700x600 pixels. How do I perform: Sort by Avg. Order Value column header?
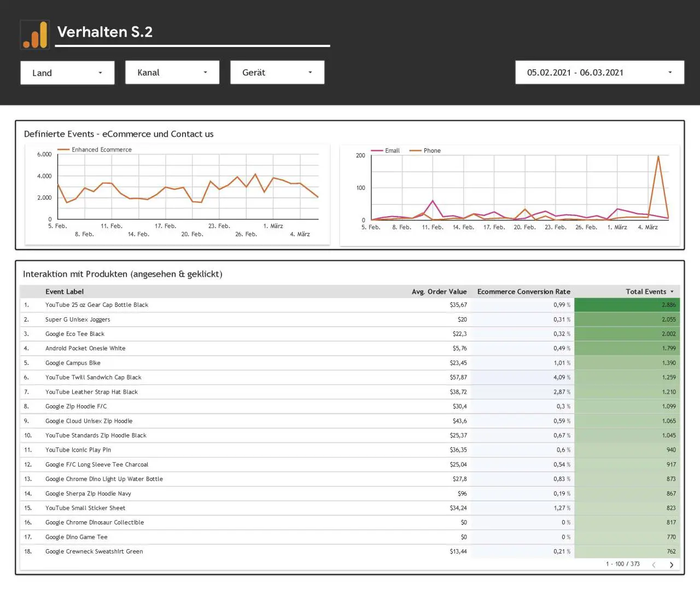coord(439,292)
